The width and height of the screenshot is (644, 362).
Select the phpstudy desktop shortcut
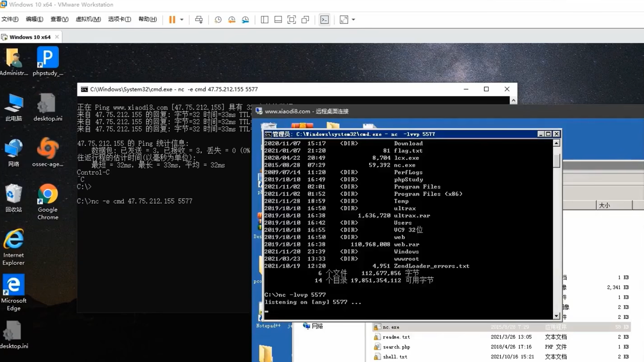point(48,62)
